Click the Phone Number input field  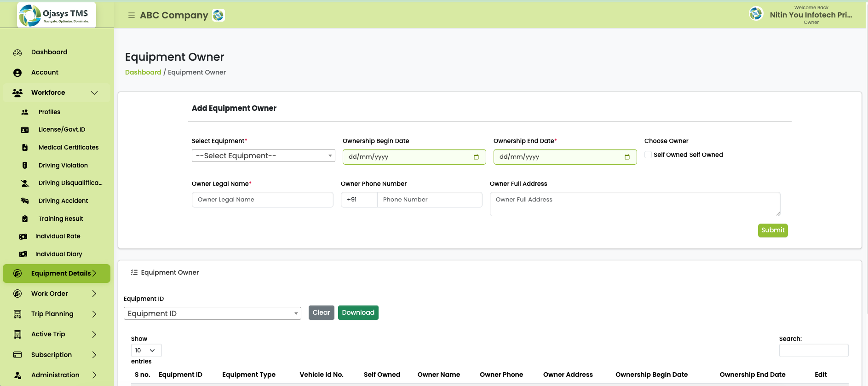coord(430,200)
